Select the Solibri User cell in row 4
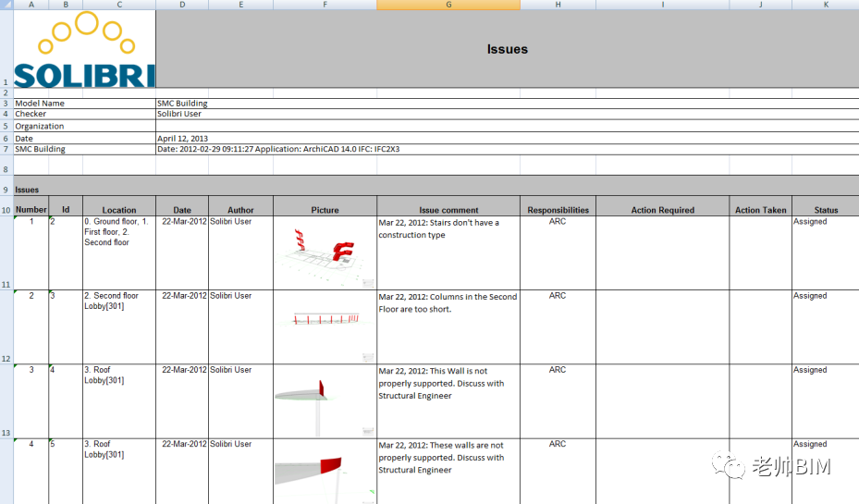Viewport: 859px width, 504px height. 508,114
